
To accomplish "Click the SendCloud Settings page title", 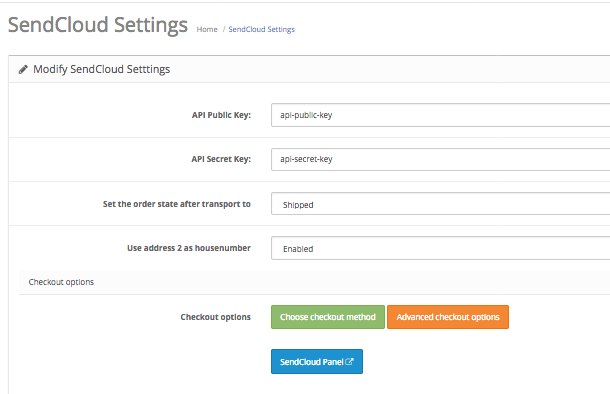I will click(98, 25).
